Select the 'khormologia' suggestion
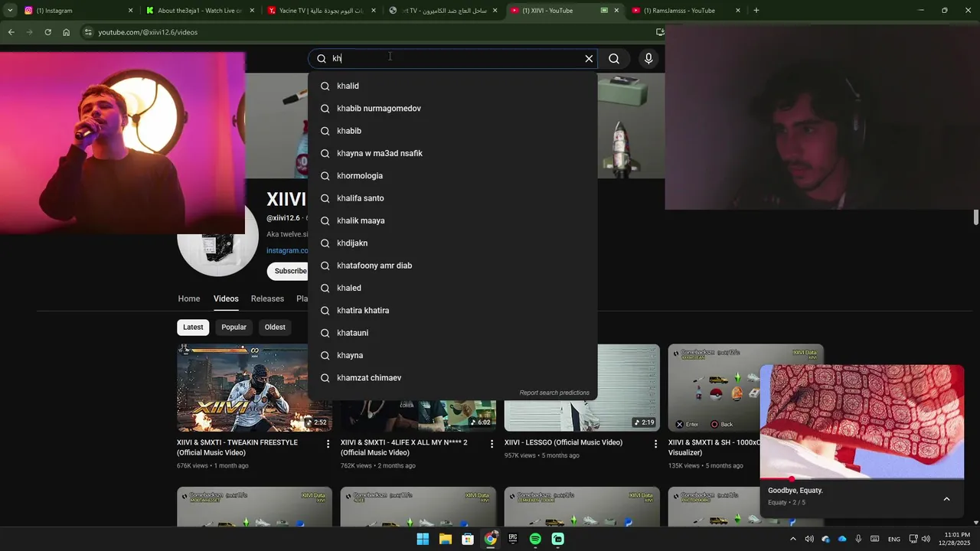The width and height of the screenshot is (980, 551). click(x=452, y=176)
